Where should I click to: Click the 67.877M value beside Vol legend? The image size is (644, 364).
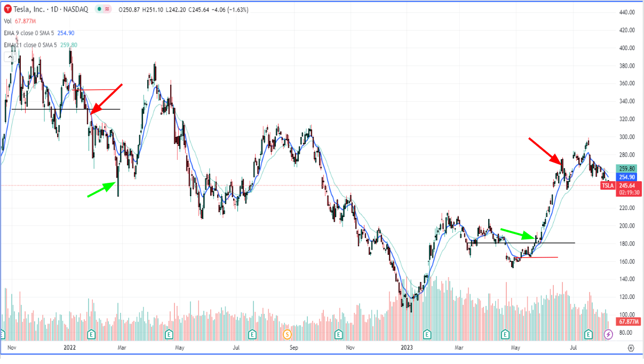tap(26, 21)
